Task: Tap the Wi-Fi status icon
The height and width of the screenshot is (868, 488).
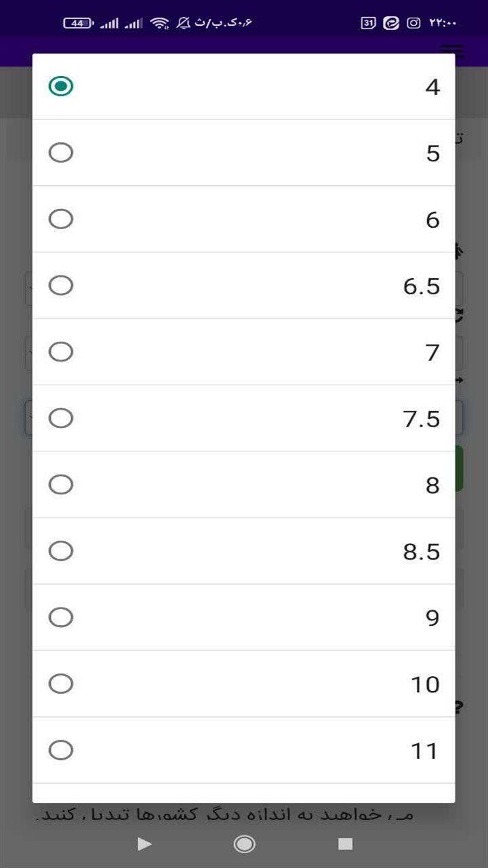Action: pos(160,23)
